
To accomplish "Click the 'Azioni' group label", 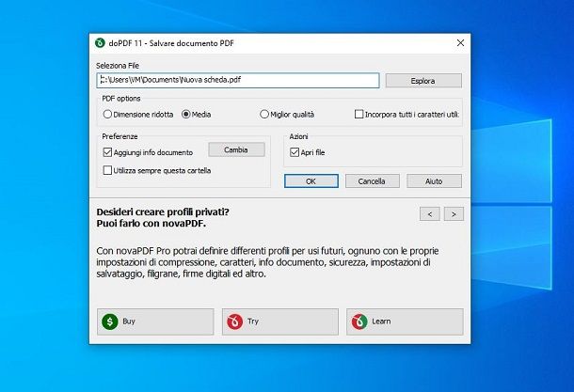I will 298,136.
